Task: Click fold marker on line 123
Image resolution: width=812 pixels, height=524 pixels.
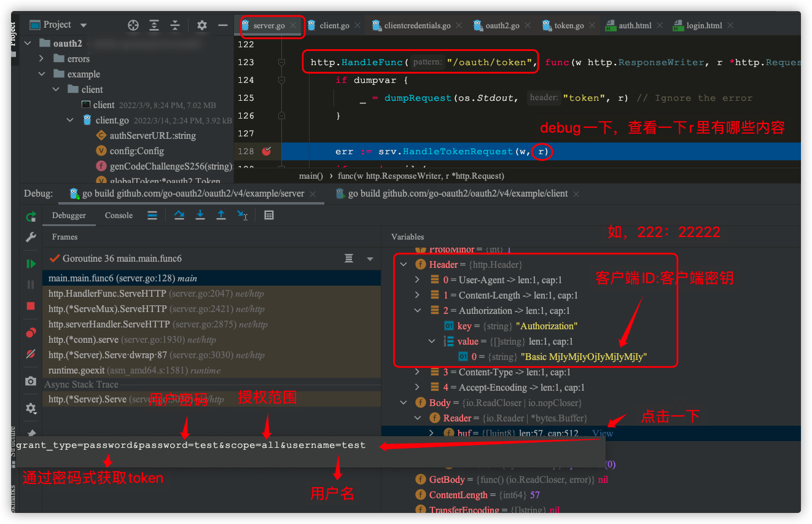Action: click(x=281, y=62)
